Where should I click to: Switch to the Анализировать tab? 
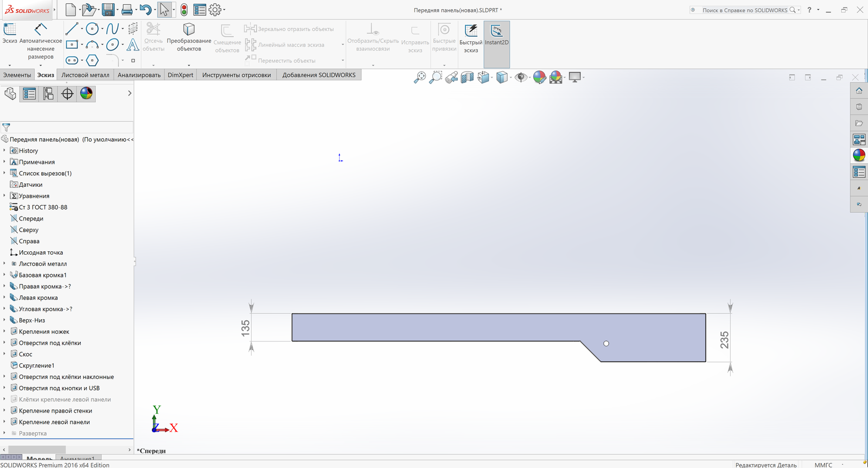coord(139,75)
